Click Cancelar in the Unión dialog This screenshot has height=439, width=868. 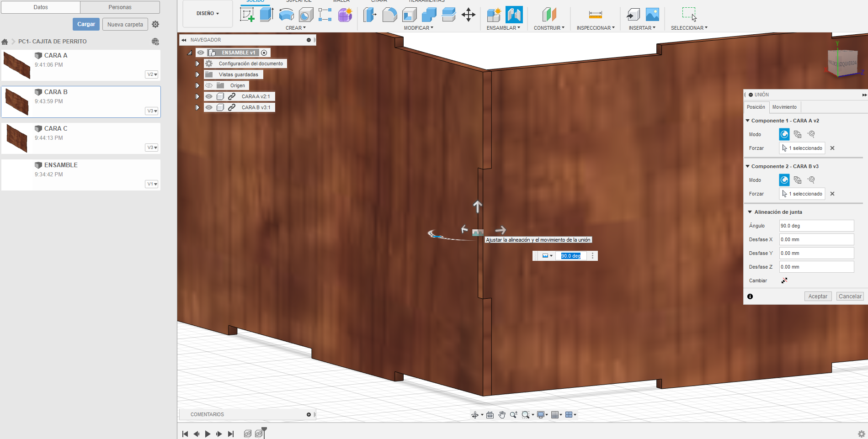pyautogui.click(x=850, y=296)
